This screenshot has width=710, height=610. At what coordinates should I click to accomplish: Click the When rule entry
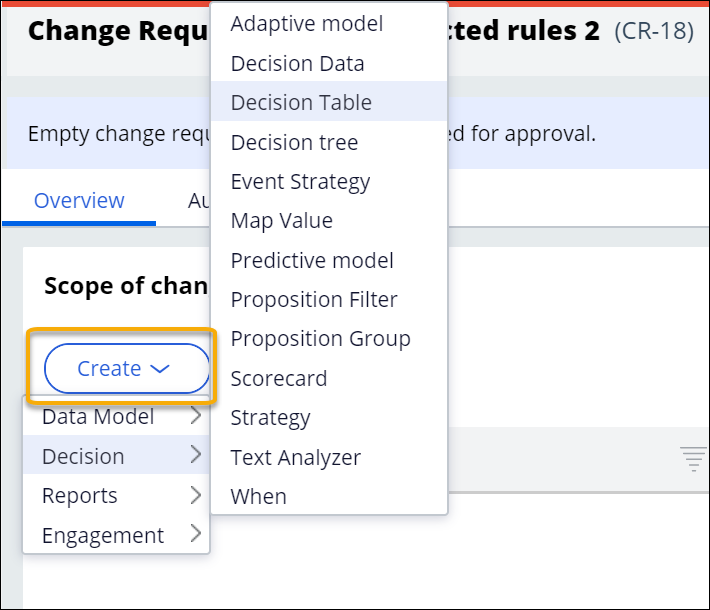[258, 496]
